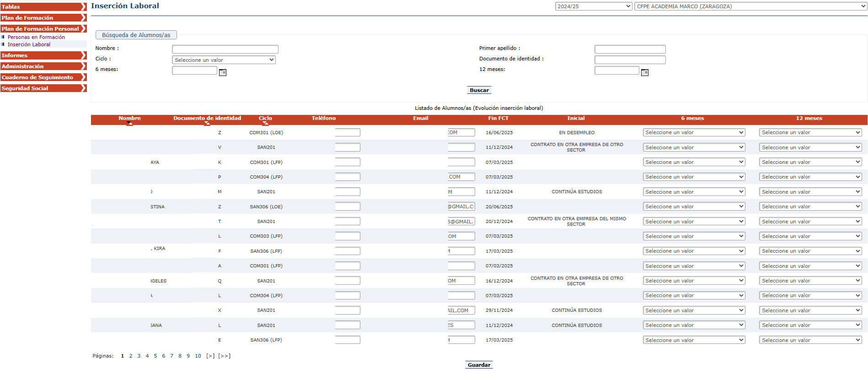868x386 pixels.
Task: Open 6 meses dropdown in IGELES row
Action: pyautogui.click(x=694, y=281)
